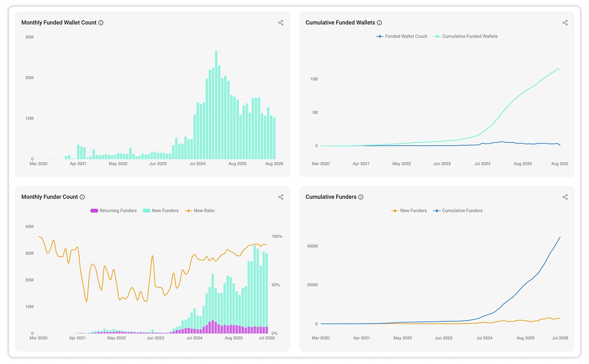The width and height of the screenshot is (589, 364).
Task: Toggle Cumulative Funded Wallets series legend
Action: click(465, 36)
